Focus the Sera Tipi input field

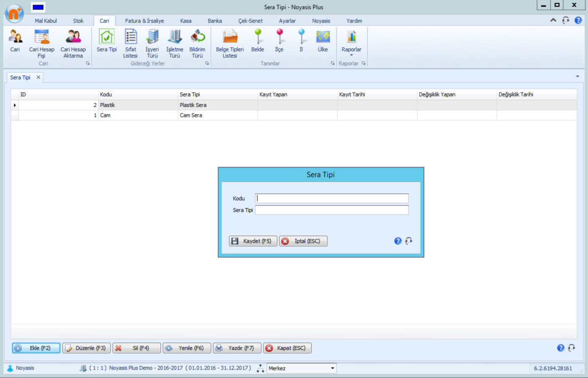tap(332, 210)
